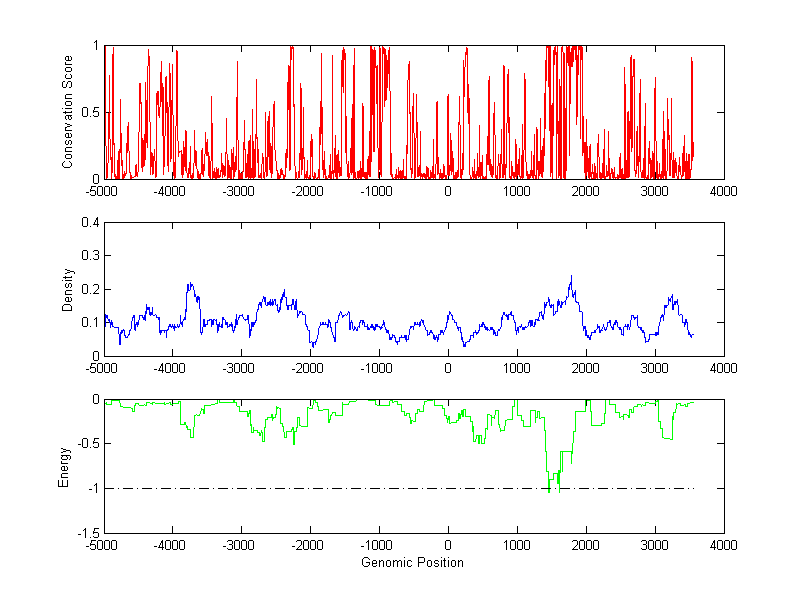Click the -1.5 tick label on the Energy axis
Viewport: 800px width, 599px height.
click(87, 533)
